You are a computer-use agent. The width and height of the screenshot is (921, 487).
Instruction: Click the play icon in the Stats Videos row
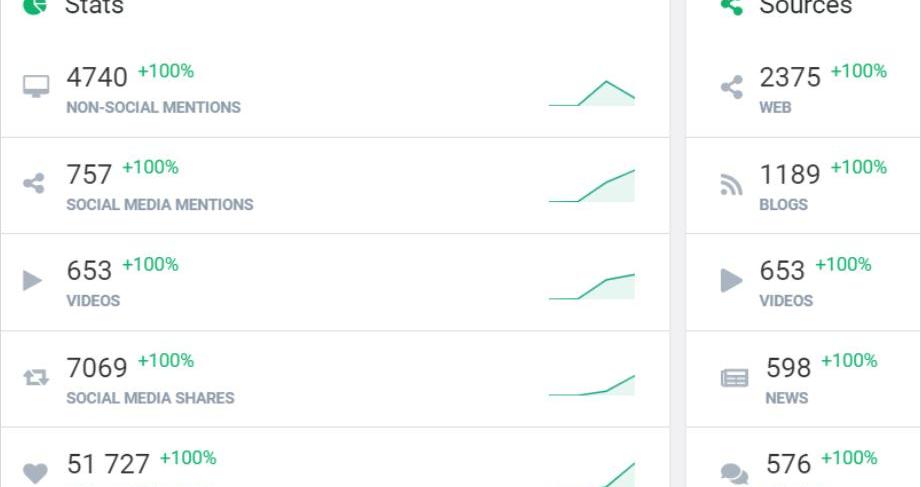click(x=33, y=280)
